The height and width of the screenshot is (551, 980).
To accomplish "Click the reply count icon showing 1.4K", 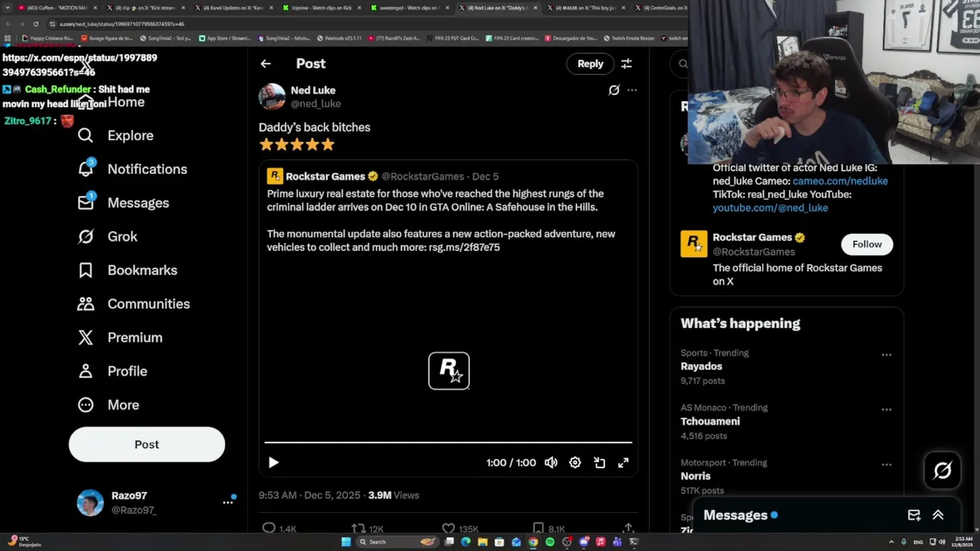I will point(269,528).
